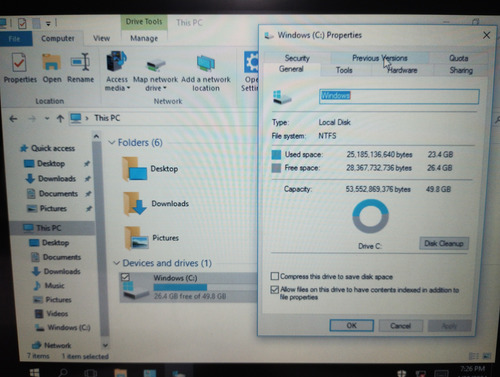
Task: Open the Desktop folder in Folders group
Action: coord(134,169)
